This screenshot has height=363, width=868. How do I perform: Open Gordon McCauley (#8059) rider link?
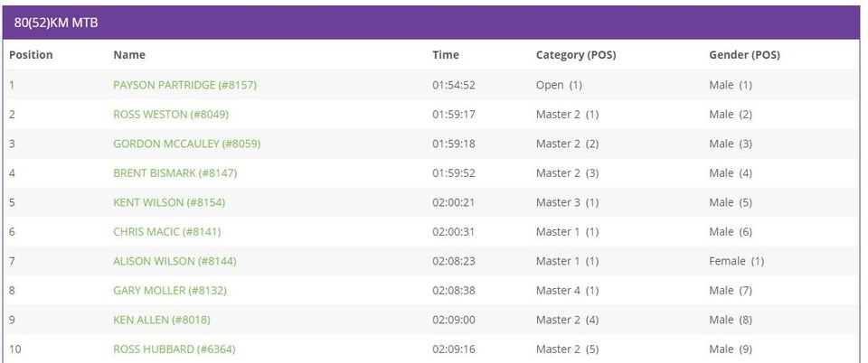(x=186, y=144)
